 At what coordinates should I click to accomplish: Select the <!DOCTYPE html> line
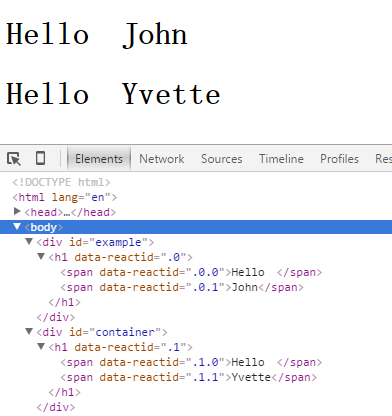click(x=61, y=182)
